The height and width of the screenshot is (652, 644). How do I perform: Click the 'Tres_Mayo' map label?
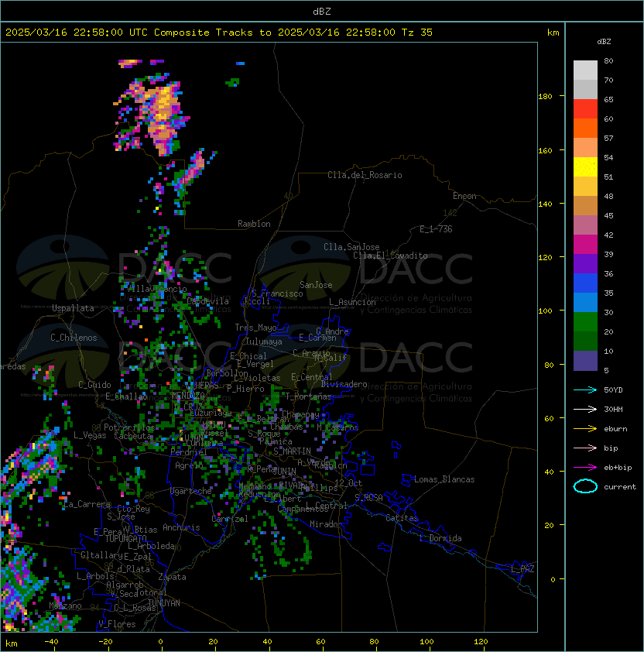tap(255, 328)
